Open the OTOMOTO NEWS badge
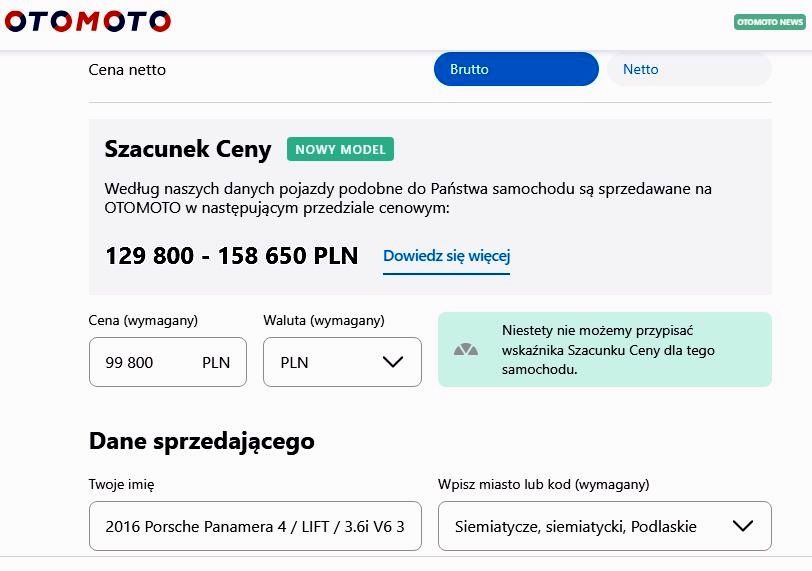Screen dimensions: 812x571 point(770,22)
